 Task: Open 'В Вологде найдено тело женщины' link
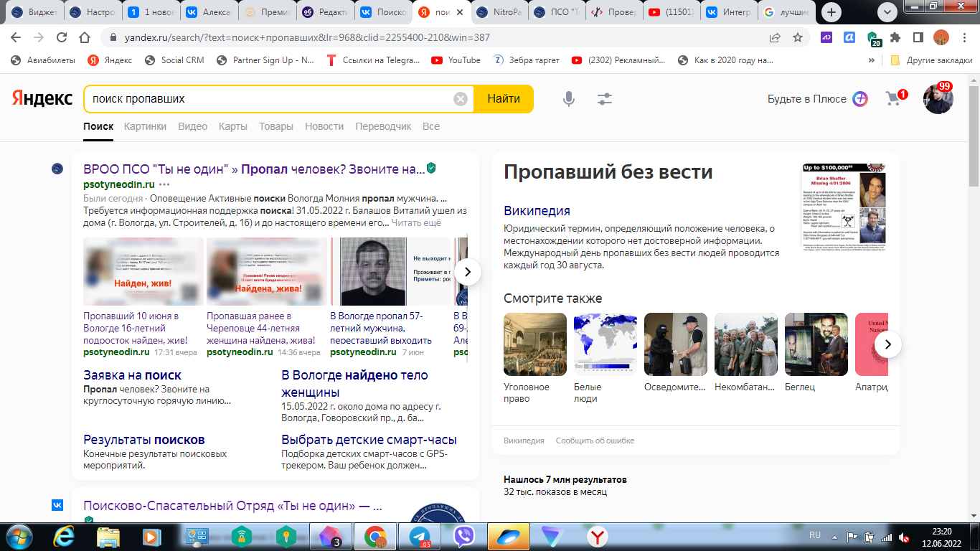[x=354, y=384]
